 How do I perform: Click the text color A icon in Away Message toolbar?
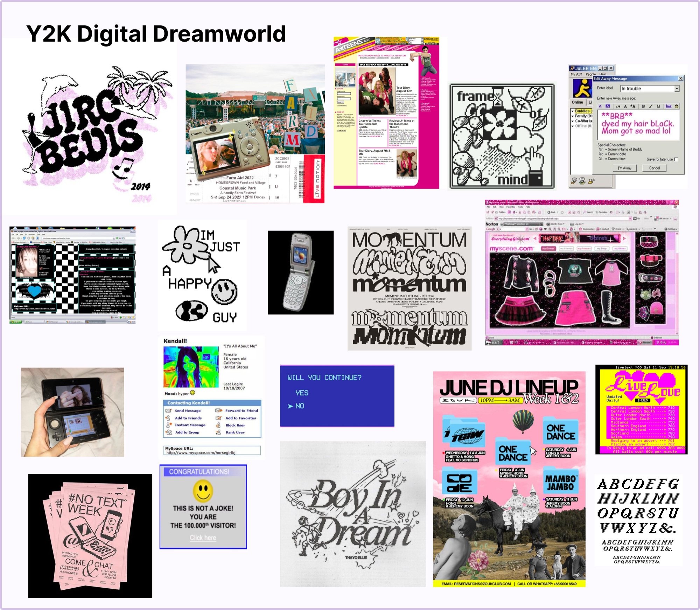point(600,106)
